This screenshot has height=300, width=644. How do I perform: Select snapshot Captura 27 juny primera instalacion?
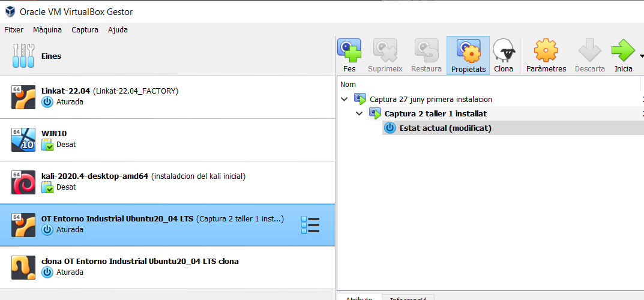click(x=431, y=99)
